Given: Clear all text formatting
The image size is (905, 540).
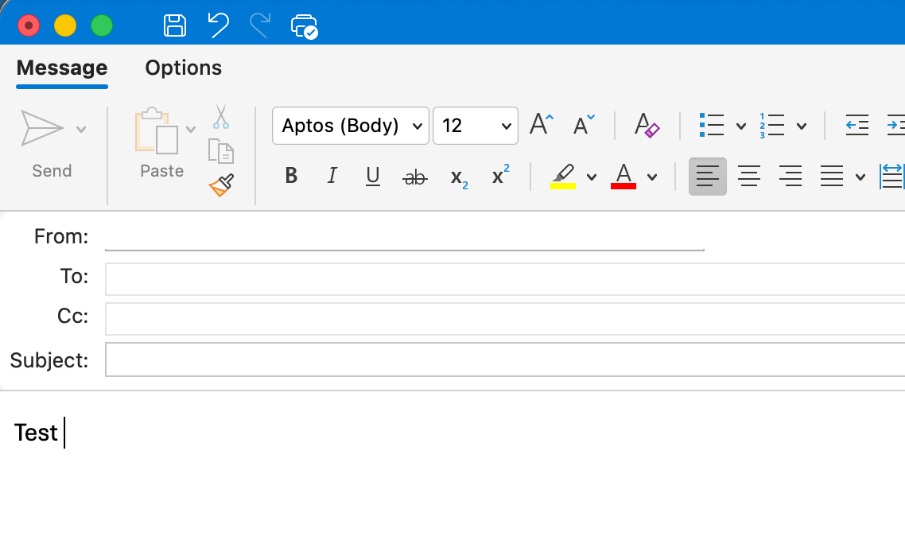Looking at the screenshot, I should click(x=646, y=125).
